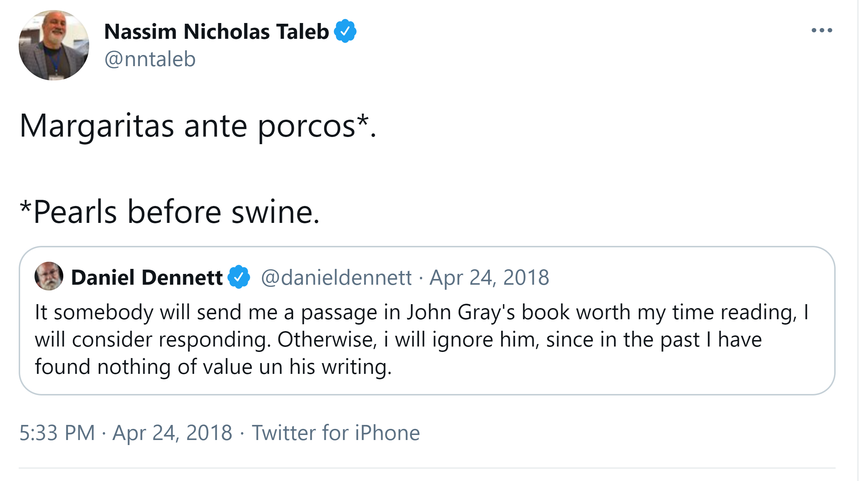Click the text Margaritas ante porcos
This screenshot has width=868, height=481.
[187, 126]
